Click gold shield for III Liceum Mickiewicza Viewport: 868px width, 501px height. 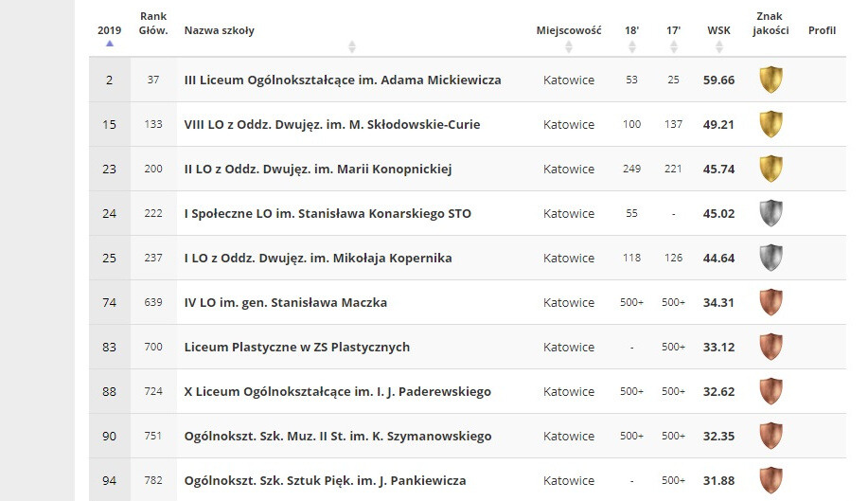pyautogui.click(x=771, y=80)
